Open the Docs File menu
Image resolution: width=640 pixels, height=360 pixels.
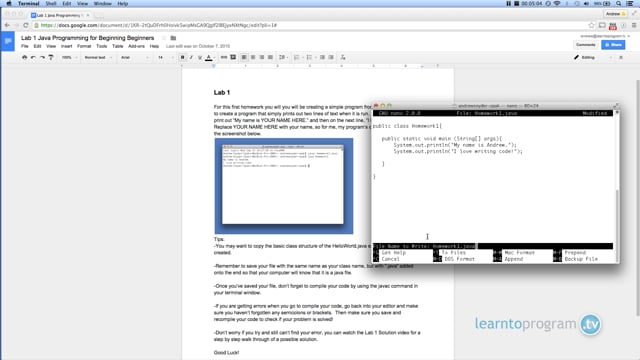[x=25, y=46]
